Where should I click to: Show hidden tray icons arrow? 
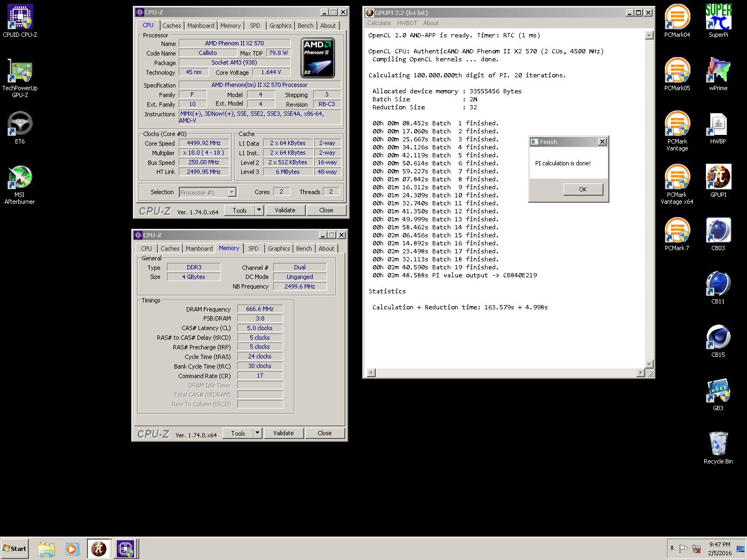[672, 548]
